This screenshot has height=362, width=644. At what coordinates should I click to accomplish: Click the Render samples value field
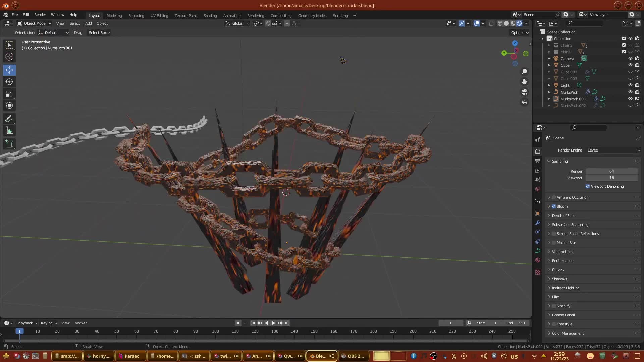pos(611,171)
